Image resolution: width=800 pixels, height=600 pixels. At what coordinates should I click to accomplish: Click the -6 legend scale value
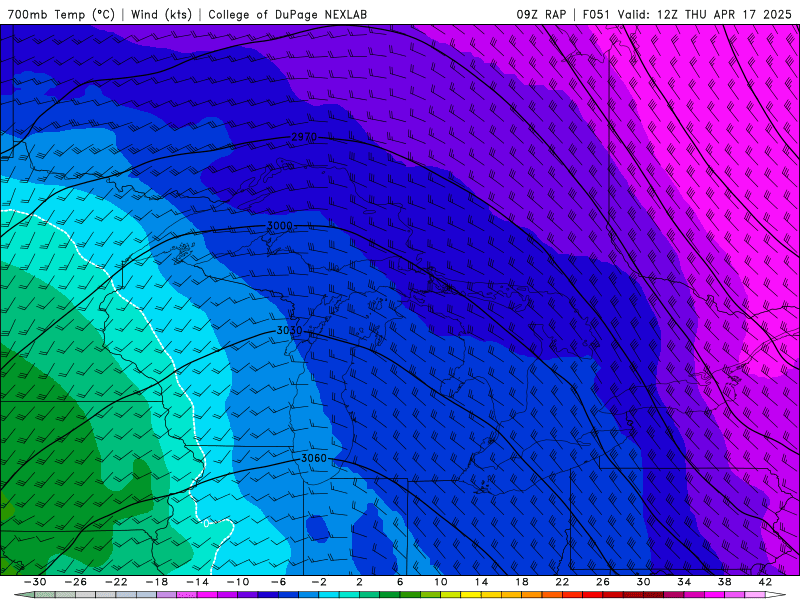[x=279, y=582]
